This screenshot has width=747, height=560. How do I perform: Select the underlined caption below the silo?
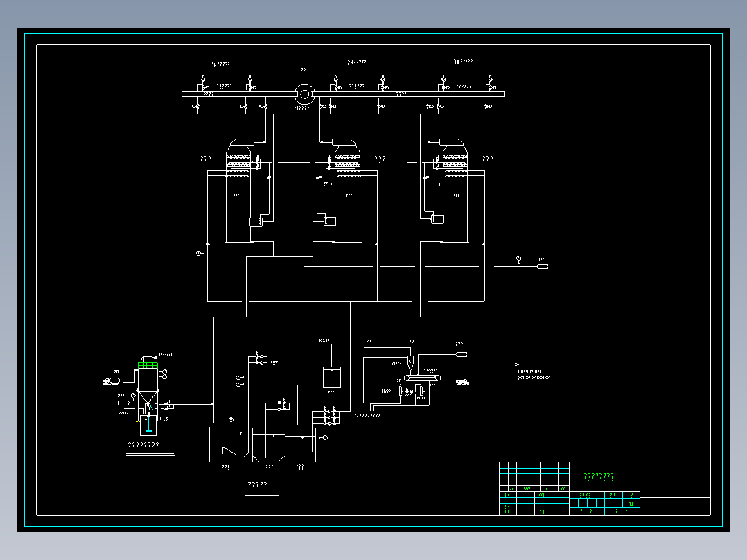[143, 445]
